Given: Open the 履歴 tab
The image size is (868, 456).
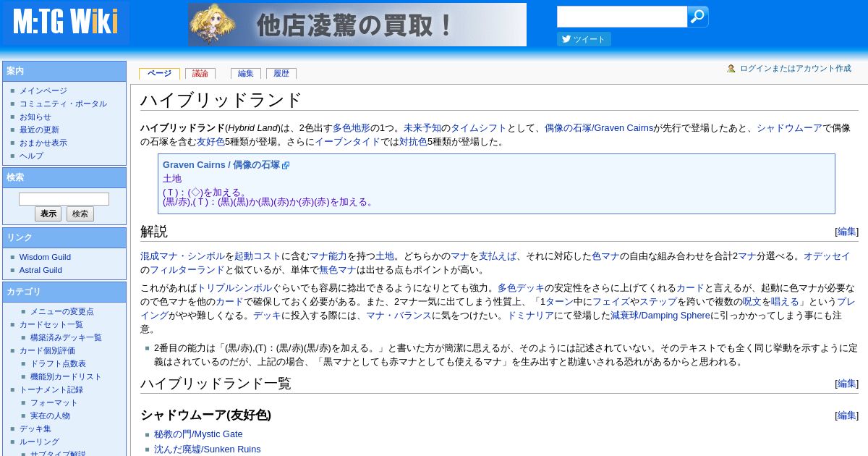Looking at the screenshot, I should tap(281, 74).
